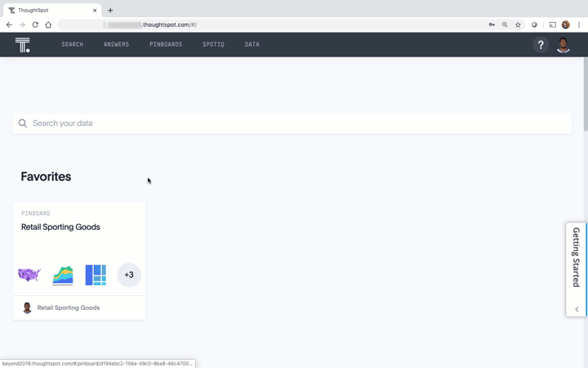Click the browser home button
The width and height of the screenshot is (588, 368).
click(48, 25)
